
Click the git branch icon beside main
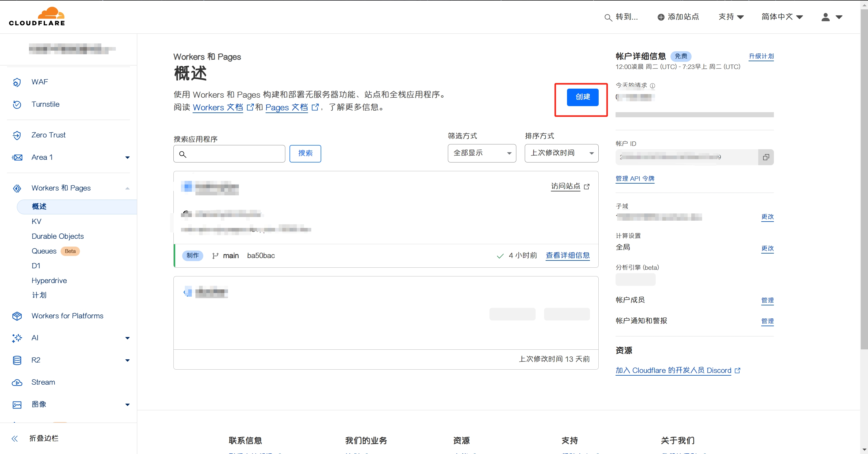pos(215,256)
